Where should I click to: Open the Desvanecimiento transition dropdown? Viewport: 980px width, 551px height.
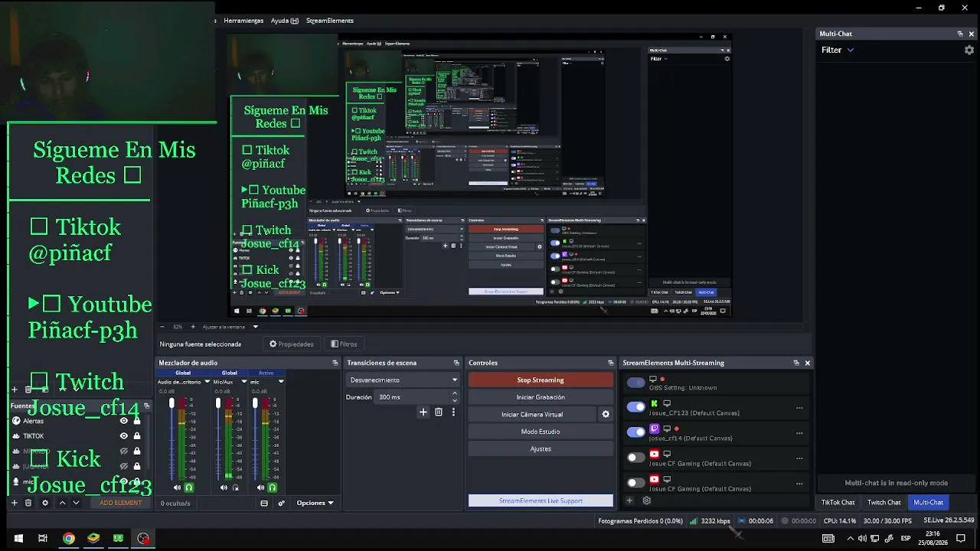403,380
